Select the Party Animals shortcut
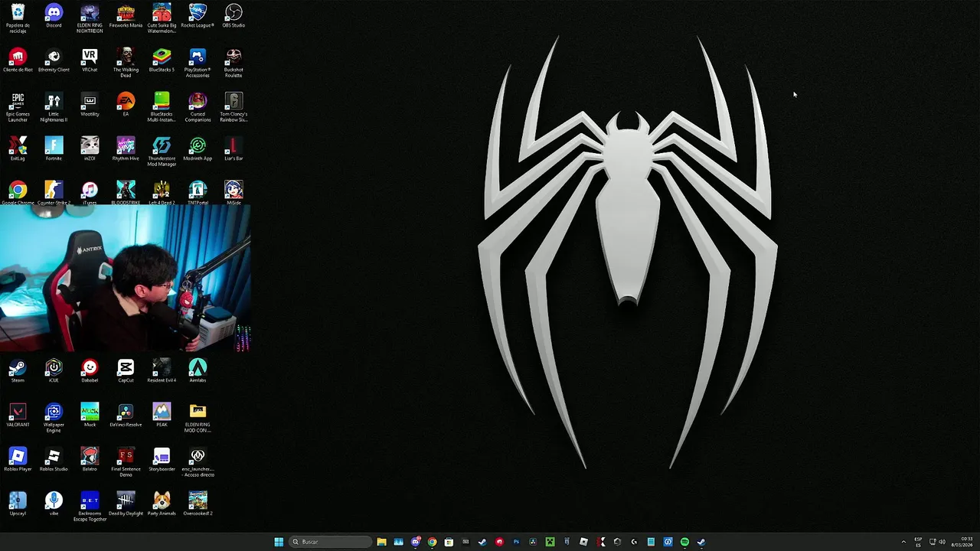The width and height of the screenshot is (980, 551). 162,504
